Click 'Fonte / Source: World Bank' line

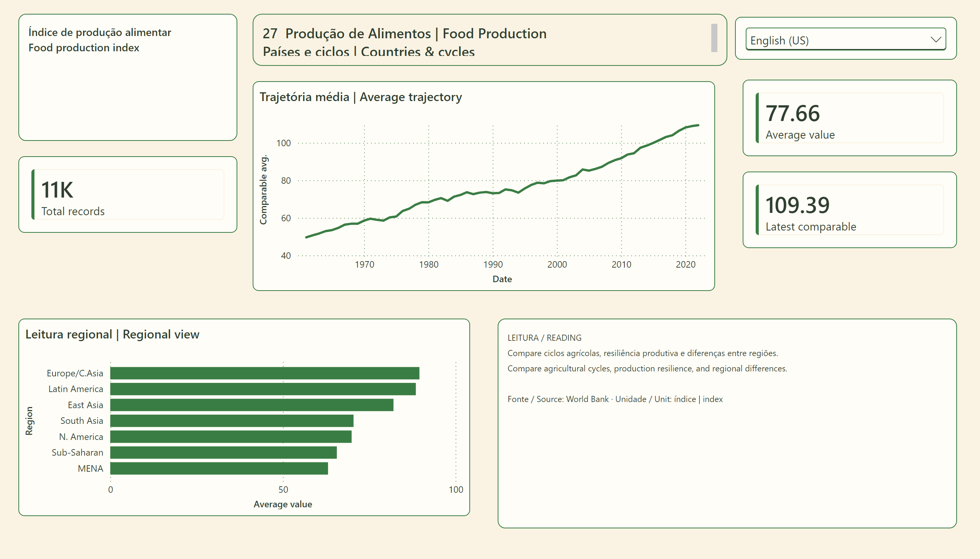tap(615, 399)
